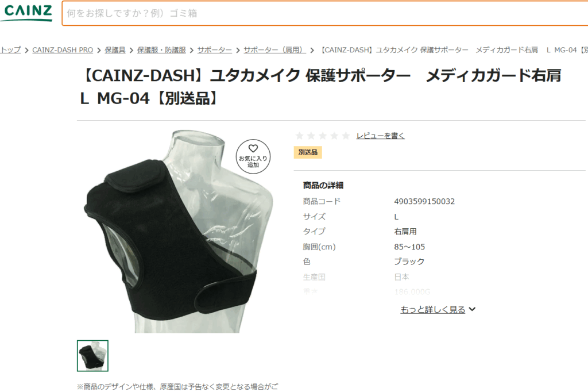588x392 pixels.
Task: Click the third review star
Action: point(323,136)
